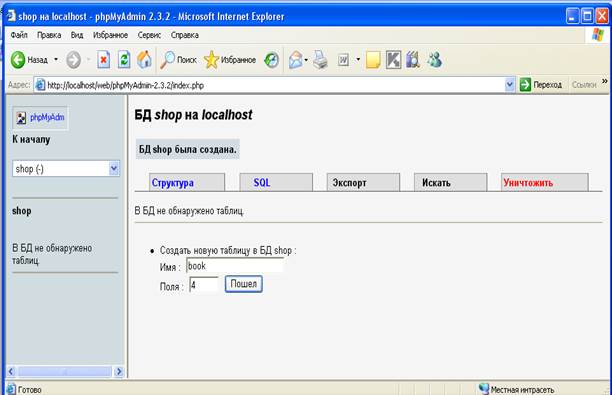This screenshot has height=395, width=612.
Task: Click the Местная интрасеть zone icon
Action: pyautogui.click(x=484, y=389)
